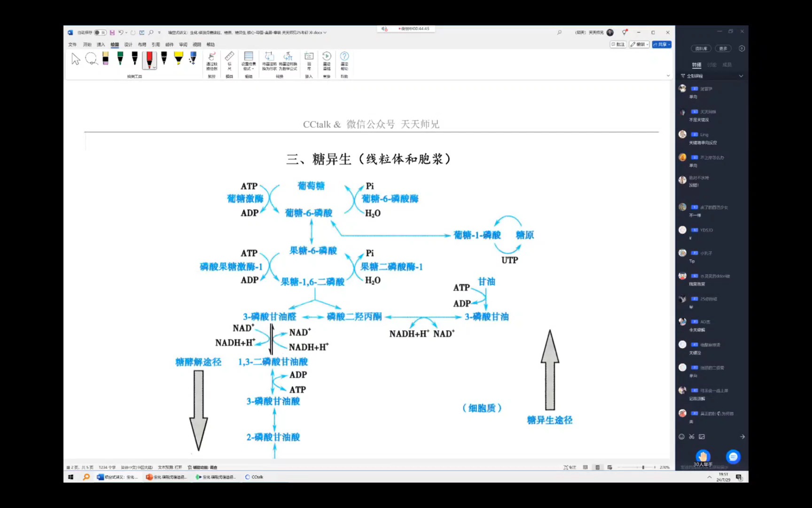Image resolution: width=812 pixels, height=508 pixels.
Task: Open the Undo history dropdown arrow
Action: pyautogui.click(x=126, y=32)
